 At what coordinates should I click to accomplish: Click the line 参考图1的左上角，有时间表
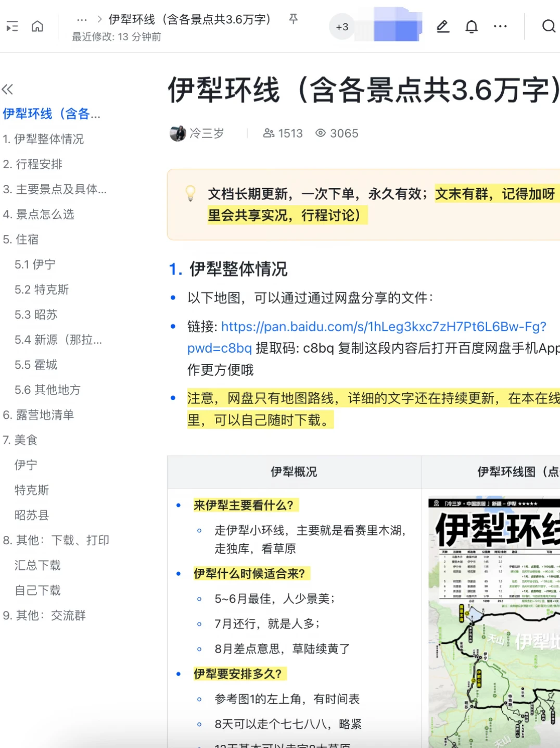pos(287,699)
